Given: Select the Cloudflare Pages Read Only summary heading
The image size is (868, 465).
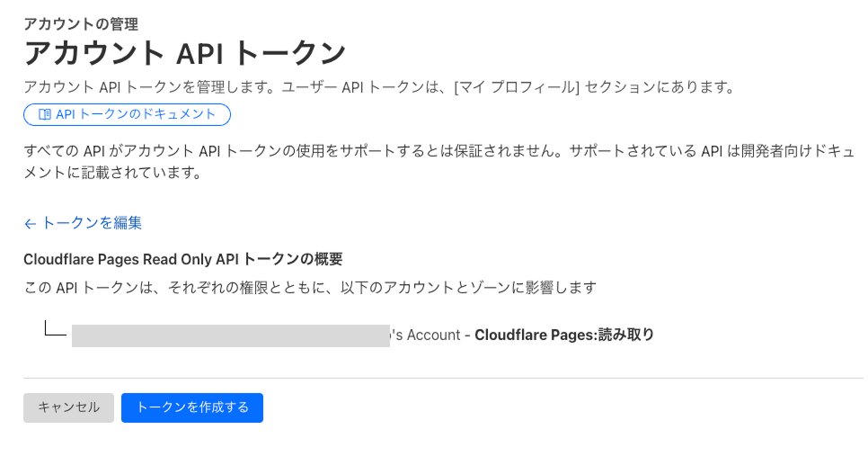Looking at the screenshot, I should click(x=182, y=259).
